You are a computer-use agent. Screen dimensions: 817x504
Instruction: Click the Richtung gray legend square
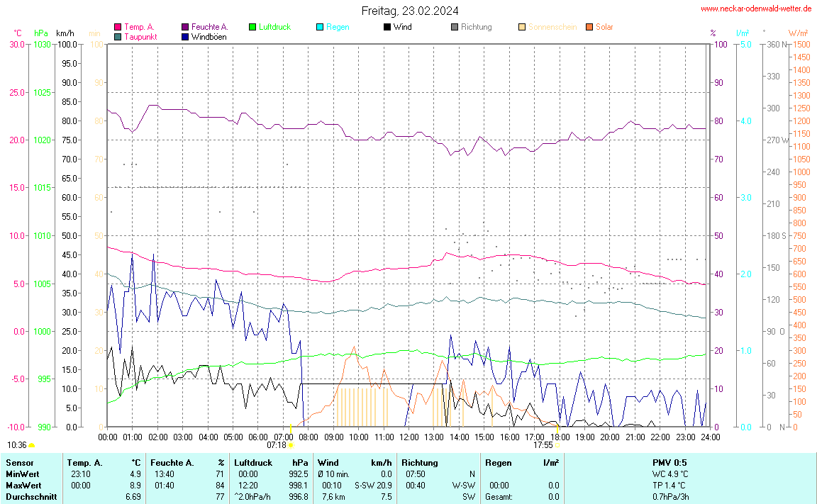(455, 27)
